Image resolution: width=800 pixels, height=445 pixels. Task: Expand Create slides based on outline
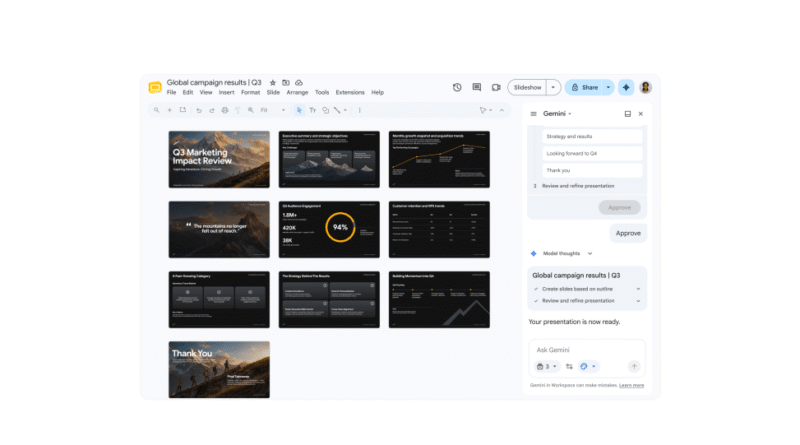638,289
